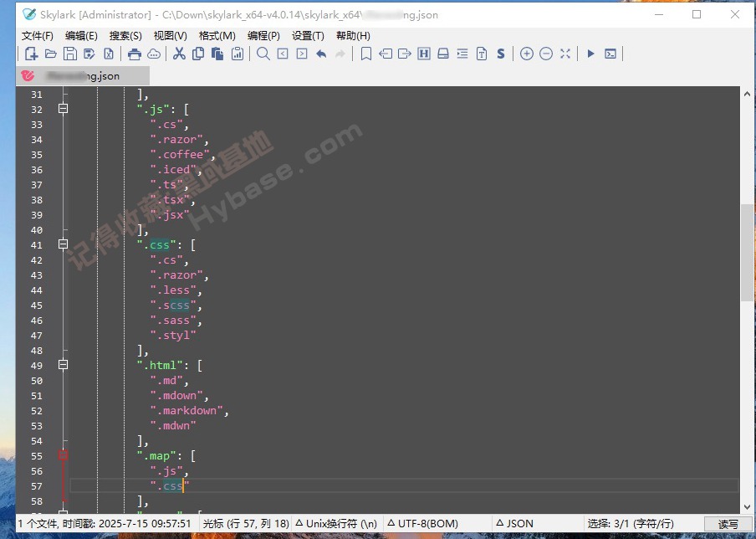756x539 pixels.
Task: Open the command terminal icon
Action: click(610, 54)
